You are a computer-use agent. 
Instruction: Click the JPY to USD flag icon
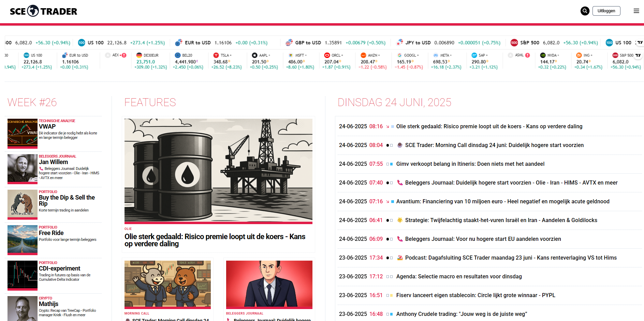[x=400, y=43]
